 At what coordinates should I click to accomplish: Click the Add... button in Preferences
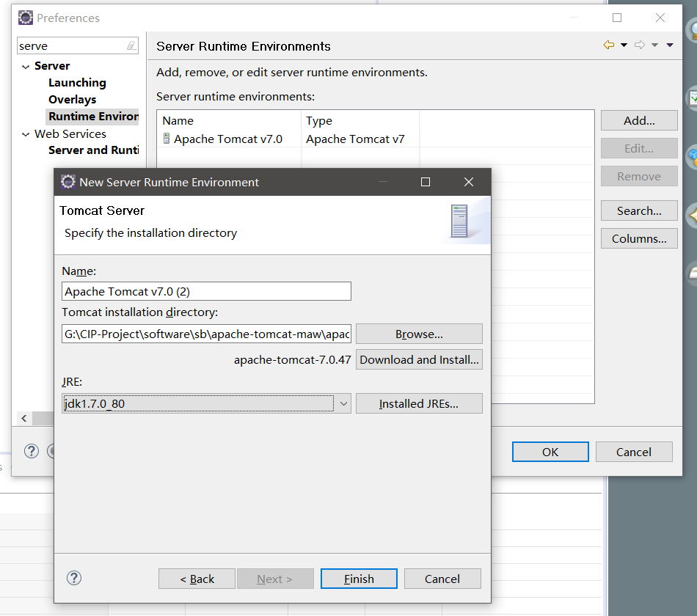[x=639, y=120]
